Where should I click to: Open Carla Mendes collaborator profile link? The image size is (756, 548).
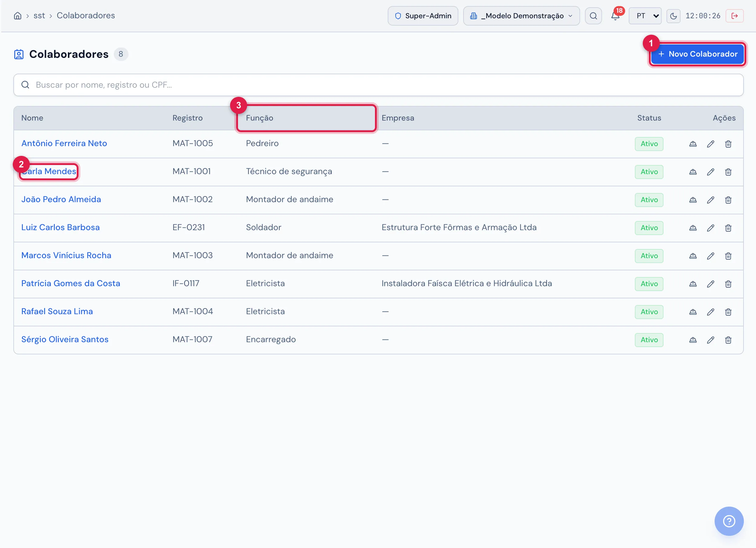49,171
